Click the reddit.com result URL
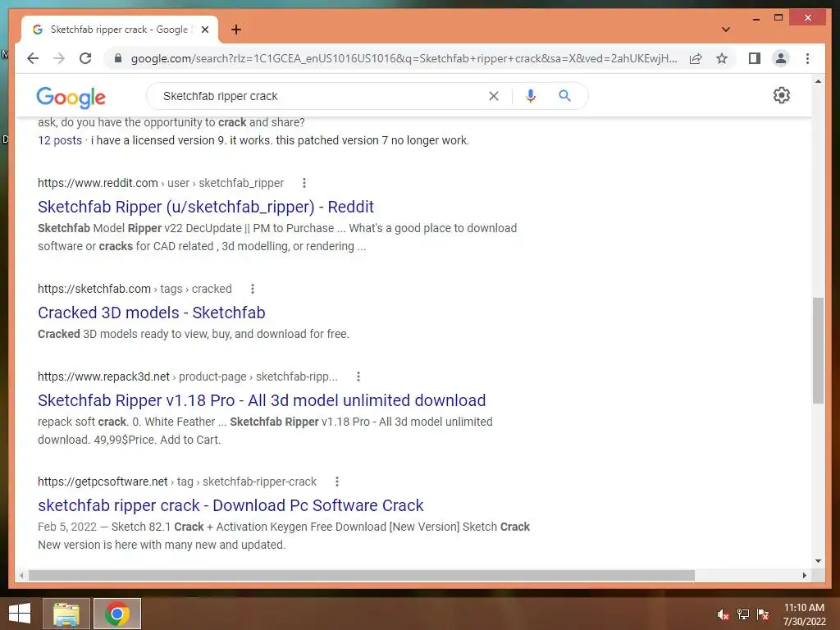 161,183
